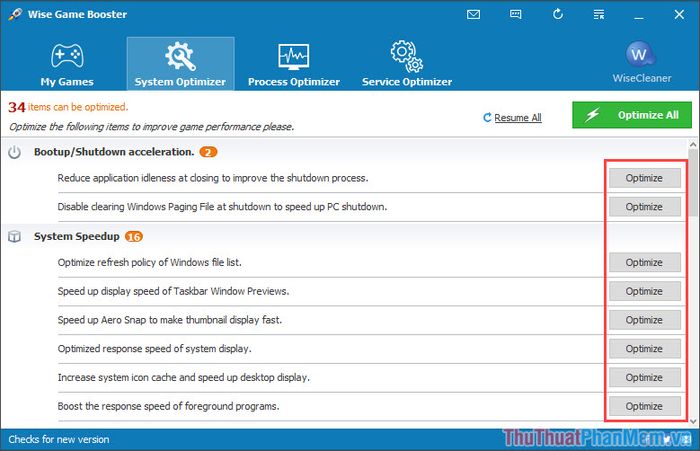Viewport: 700px width, 451px height.
Task: Open the WiseCleaner logo icon
Action: [x=641, y=54]
